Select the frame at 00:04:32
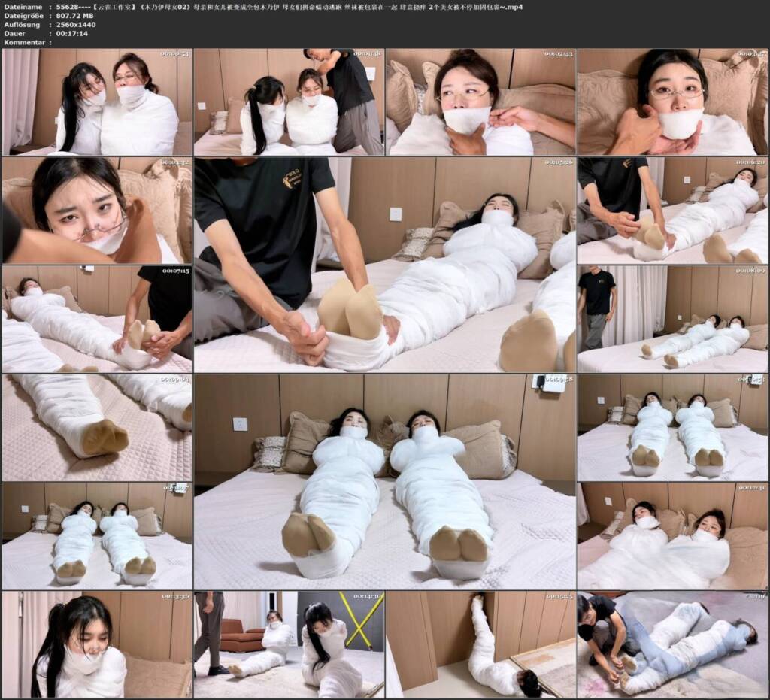This screenshot has width=770, height=700. pos(97,210)
